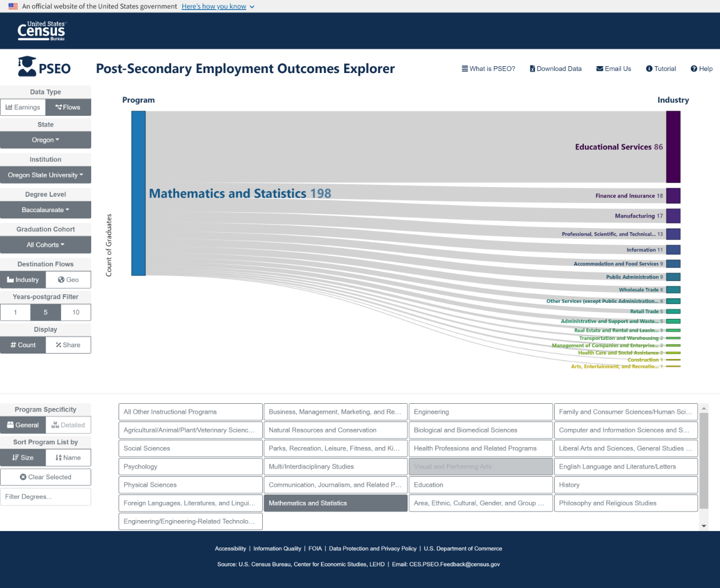Toggle destination flows to Geo
The height and width of the screenshot is (588, 720).
(x=68, y=280)
